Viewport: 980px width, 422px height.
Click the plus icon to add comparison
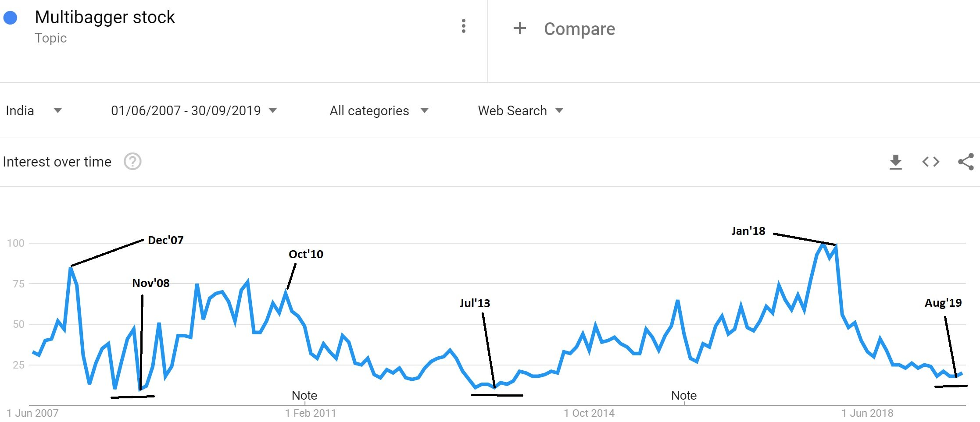pyautogui.click(x=520, y=28)
